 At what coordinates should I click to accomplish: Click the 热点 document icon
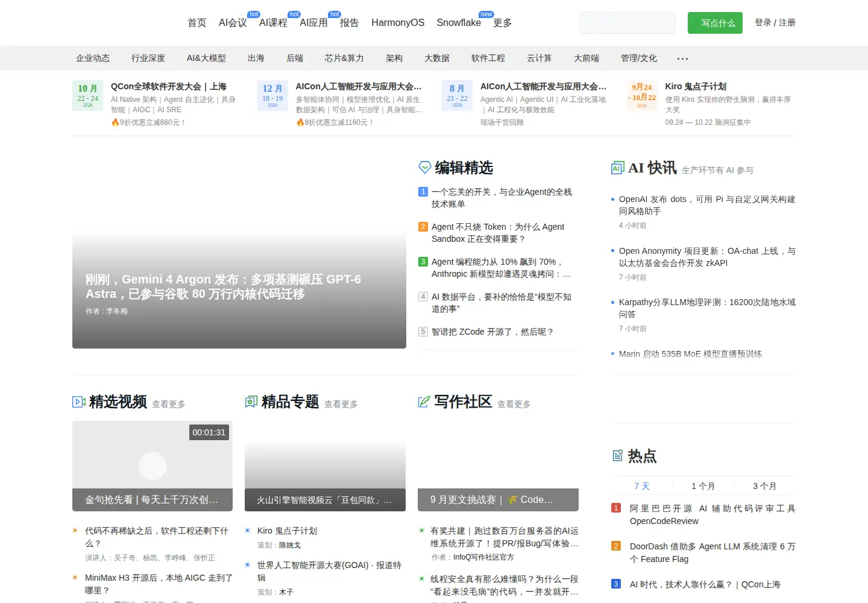618,456
